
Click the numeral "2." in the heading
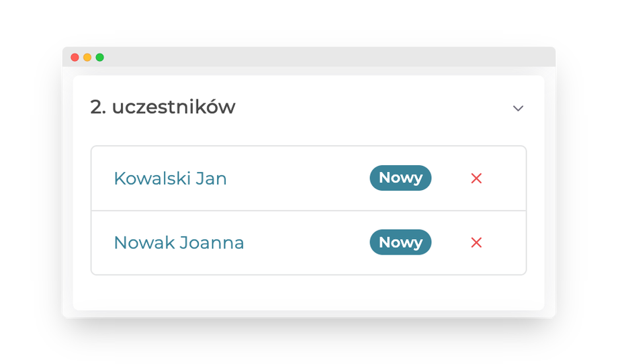(x=98, y=107)
